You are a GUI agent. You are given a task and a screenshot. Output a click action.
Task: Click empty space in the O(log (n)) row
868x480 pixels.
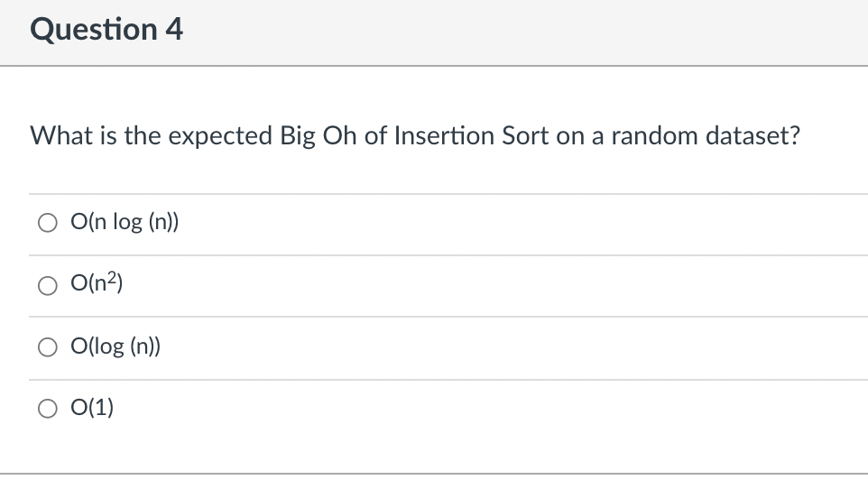point(541,347)
